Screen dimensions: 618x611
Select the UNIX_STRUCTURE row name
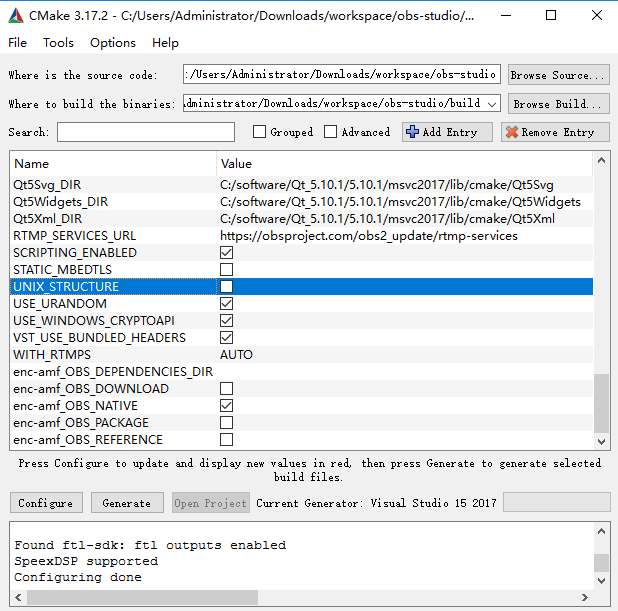[x=66, y=287]
